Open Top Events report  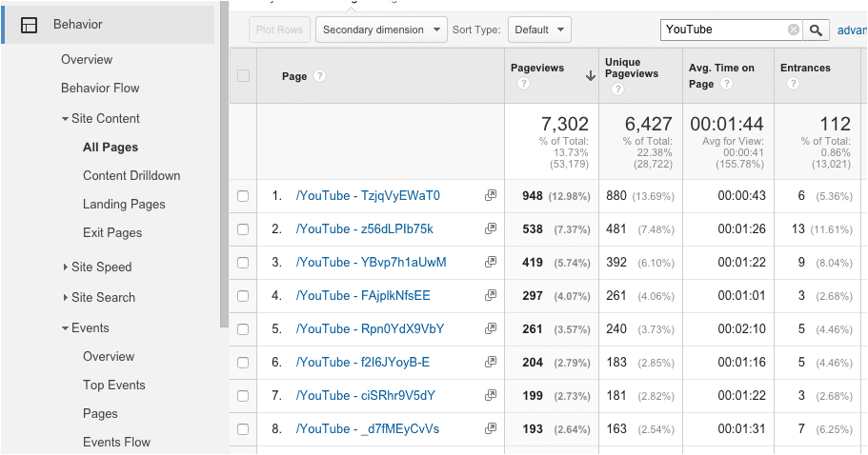(114, 386)
